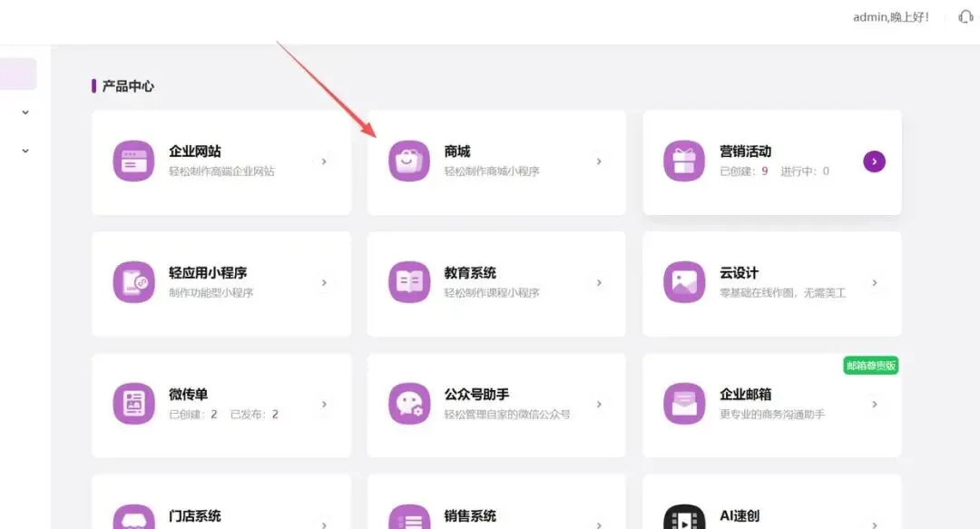Image resolution: width=980 pixels, height=529 pixels.
Task: Select the highlighted sidebar menu item
Action: tap(18, 73)
